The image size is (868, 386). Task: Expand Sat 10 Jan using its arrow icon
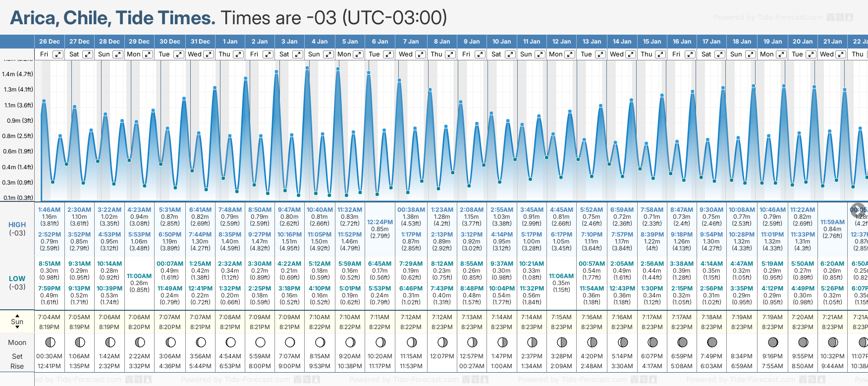[x=510, y=54]
